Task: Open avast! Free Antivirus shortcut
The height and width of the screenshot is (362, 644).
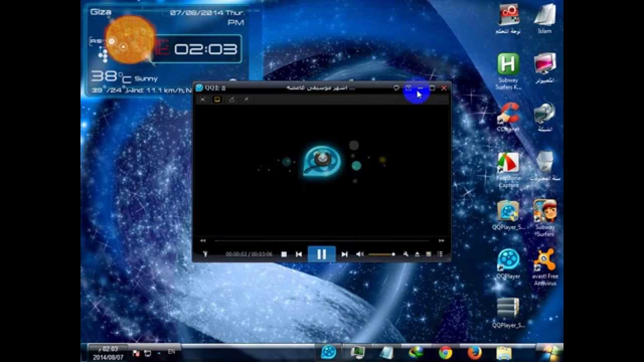Action: tap(545, 267)
